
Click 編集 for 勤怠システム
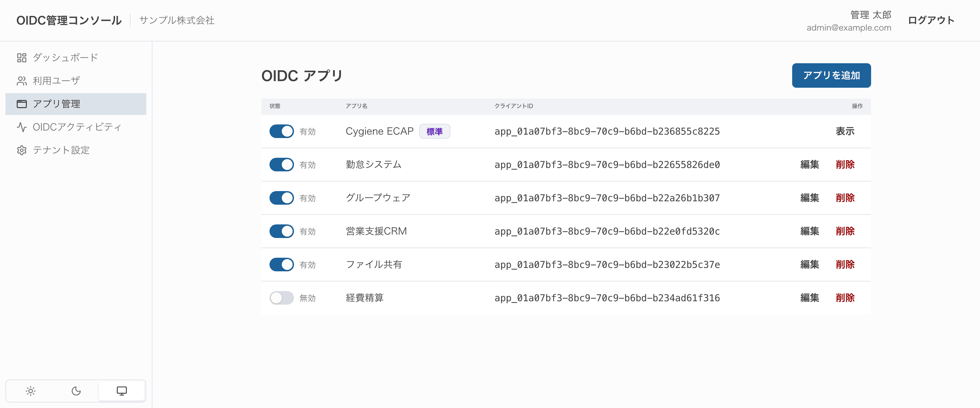point(810,165)
